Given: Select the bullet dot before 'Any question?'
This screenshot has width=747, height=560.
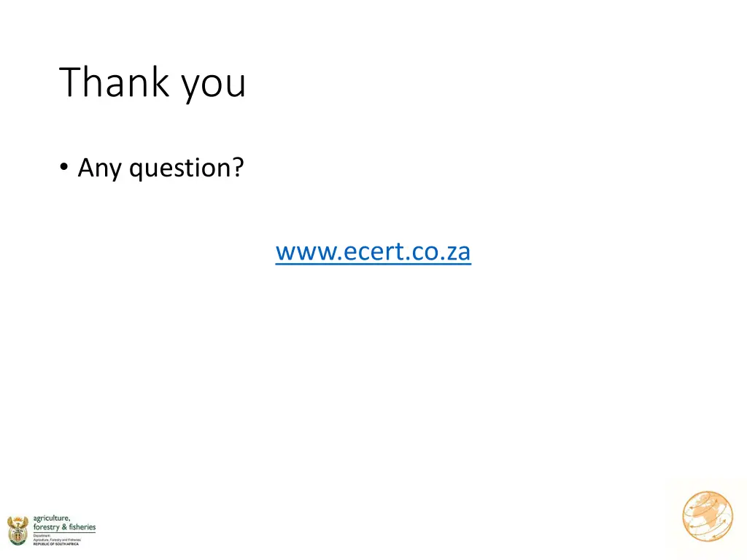Looking at the screenshot, I should pos(64,168).
